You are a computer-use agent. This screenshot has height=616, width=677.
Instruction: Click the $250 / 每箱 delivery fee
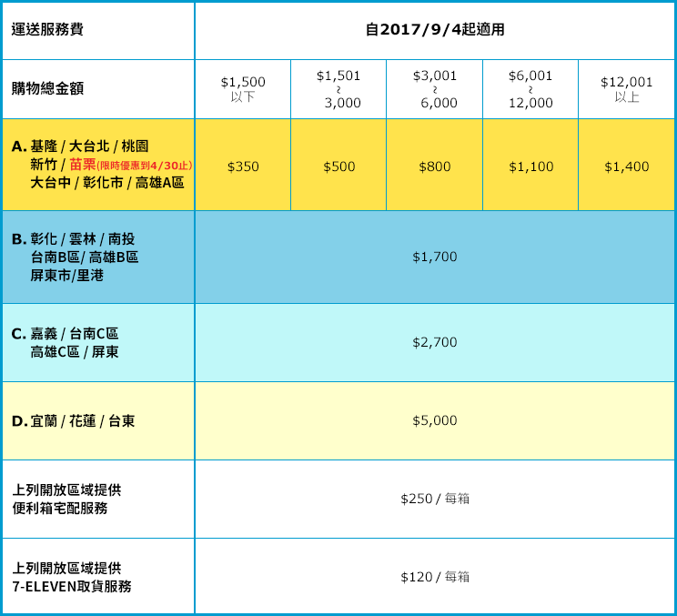pyautogui.click(x=434, y=499)
